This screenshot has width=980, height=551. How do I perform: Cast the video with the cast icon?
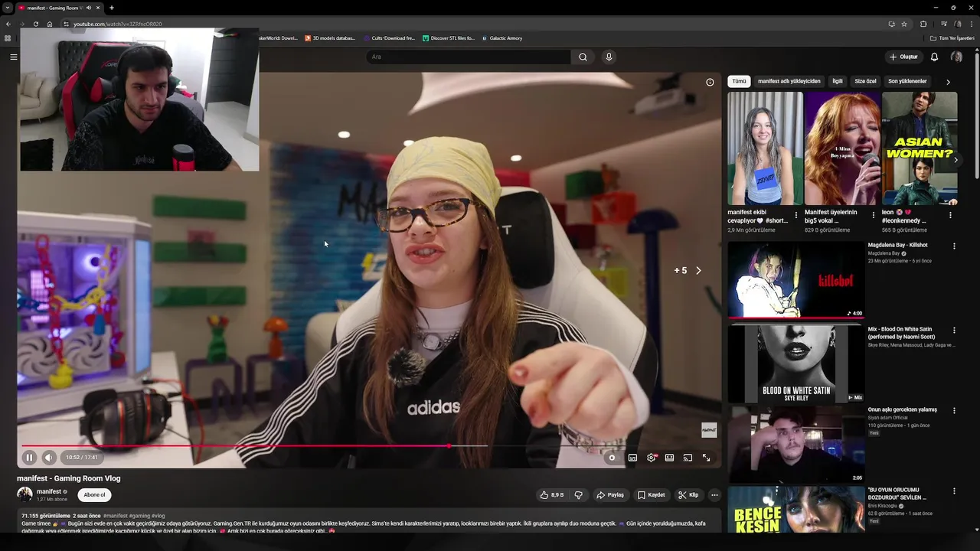click(688, 458)
